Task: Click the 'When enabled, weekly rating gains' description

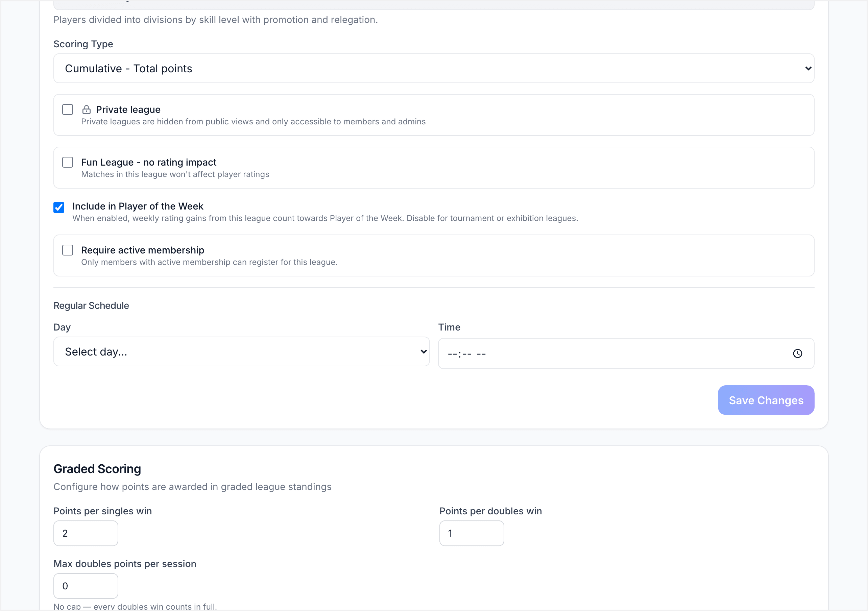Action: click(325, 218)
